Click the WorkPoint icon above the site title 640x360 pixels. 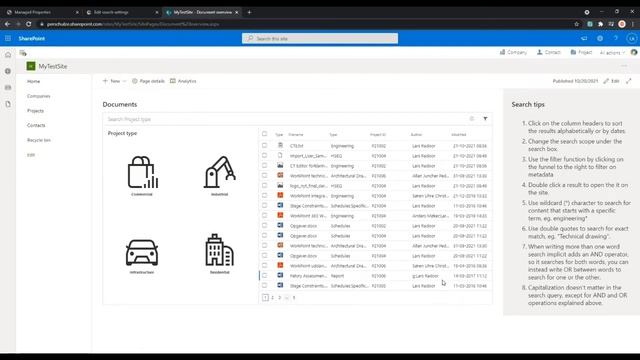click(23, 53)
